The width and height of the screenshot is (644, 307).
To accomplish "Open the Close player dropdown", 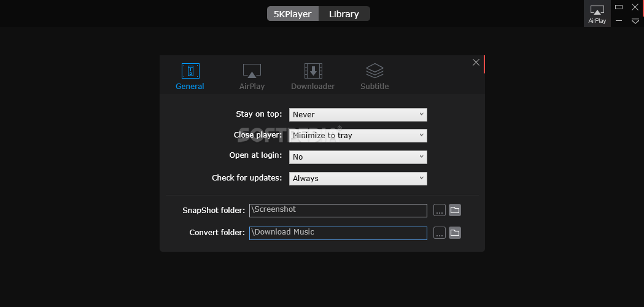I will 358,136.
